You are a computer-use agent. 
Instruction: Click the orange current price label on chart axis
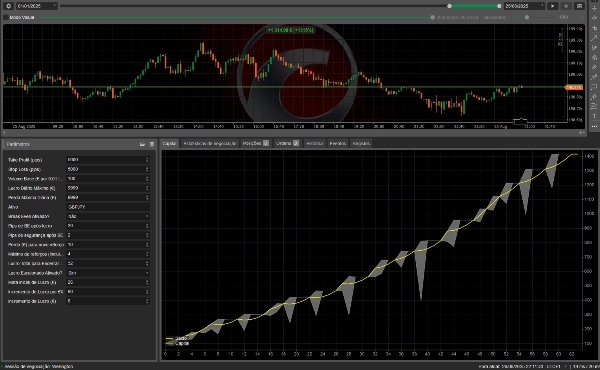574,88
